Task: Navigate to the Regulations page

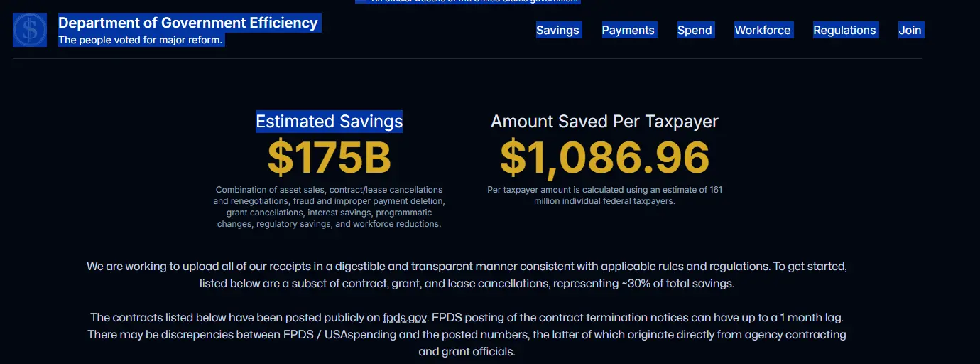Action: (x=844, y=30)
